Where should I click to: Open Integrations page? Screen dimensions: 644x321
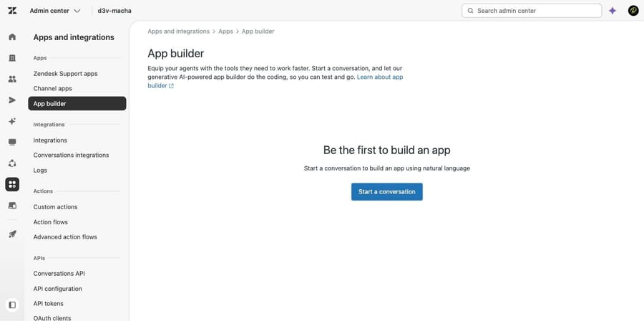click(50, 140)
